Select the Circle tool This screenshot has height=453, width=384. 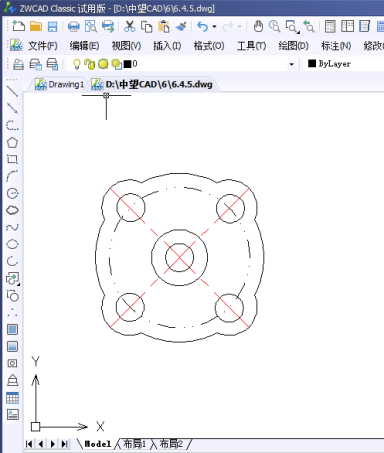(x=12, y=193)
